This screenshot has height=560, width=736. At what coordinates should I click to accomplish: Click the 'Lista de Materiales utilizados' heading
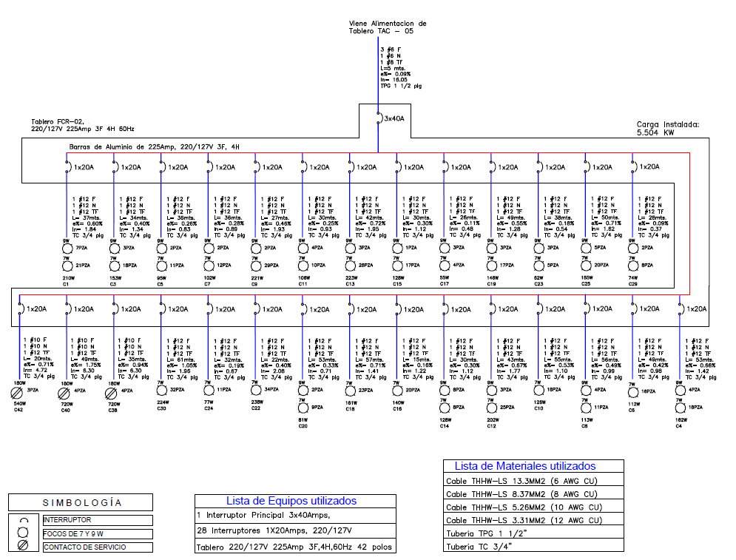click(524, 466)
